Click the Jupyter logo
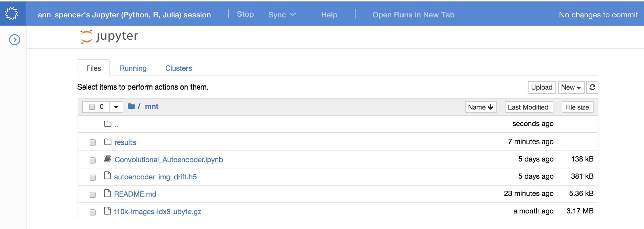The width and height of the screenshot is (644, 229). click(109, 36)
